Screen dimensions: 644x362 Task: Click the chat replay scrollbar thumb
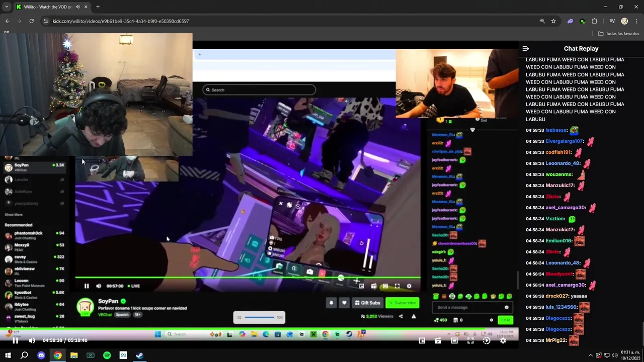point(642,333)
